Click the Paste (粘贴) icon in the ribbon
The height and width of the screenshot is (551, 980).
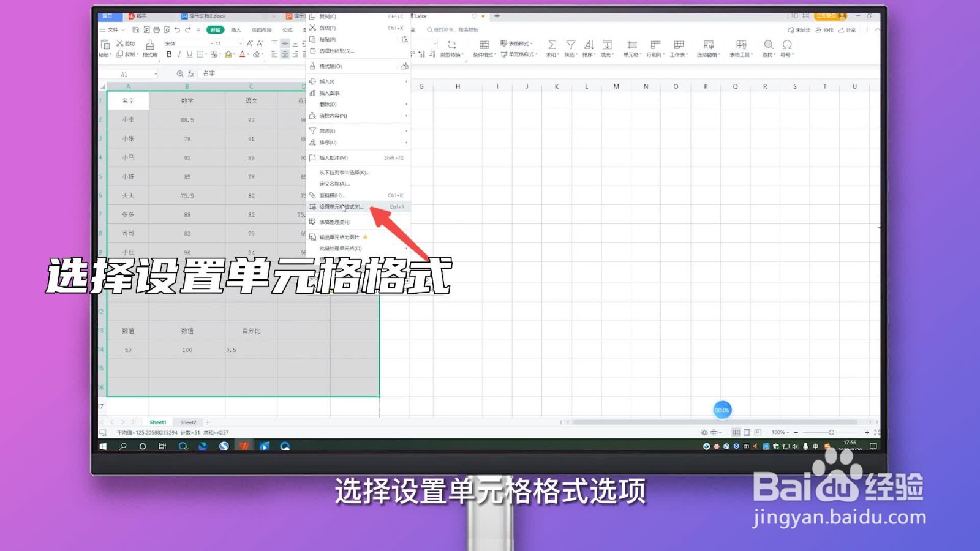pos(105,45)
